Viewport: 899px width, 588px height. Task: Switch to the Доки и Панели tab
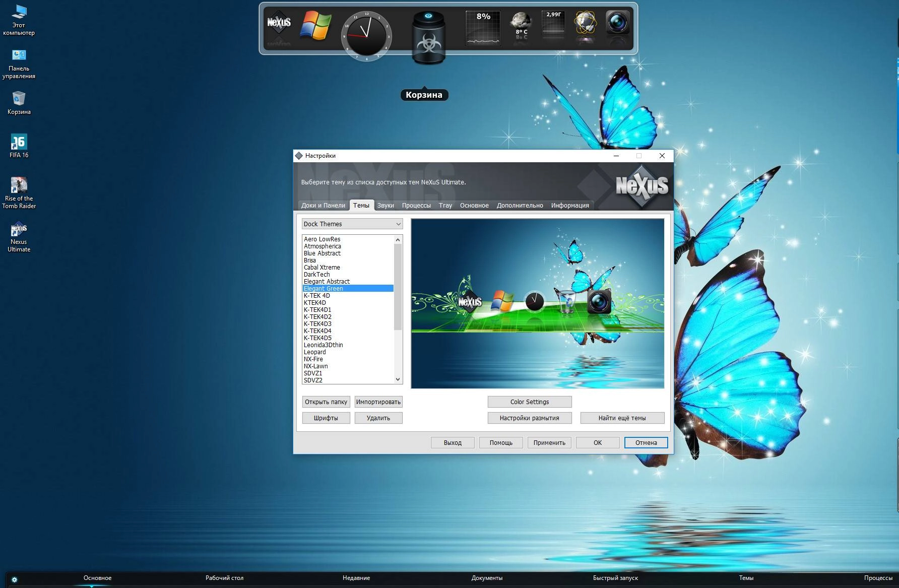(323, 205)
